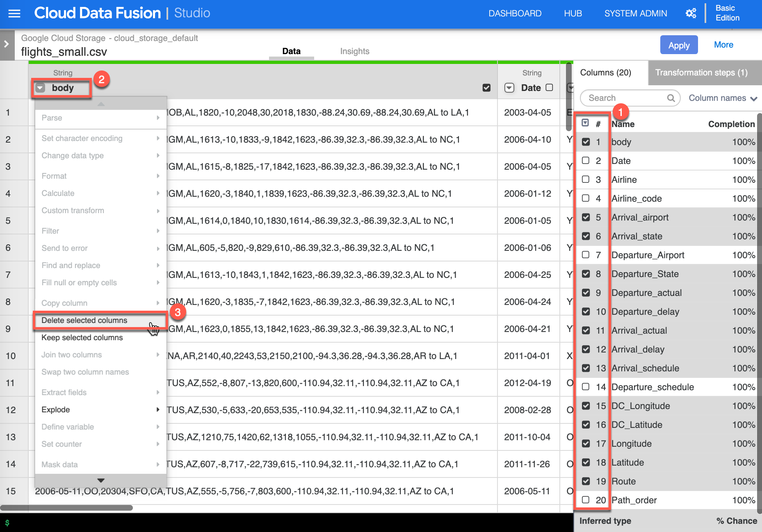Image resolution: width=762 pixels, height=532 pixels.
Task: Click the system settings gear icon
Action: pos(691,14)
